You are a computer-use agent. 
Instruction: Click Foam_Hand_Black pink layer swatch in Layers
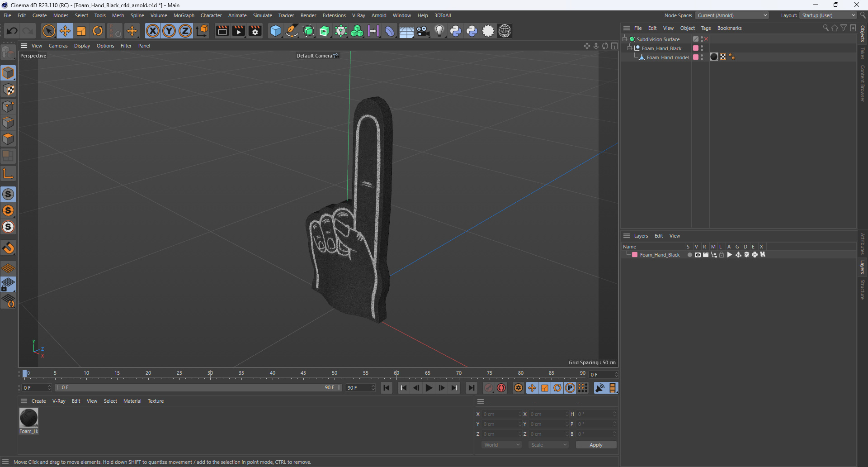click(x=635, y=255)
